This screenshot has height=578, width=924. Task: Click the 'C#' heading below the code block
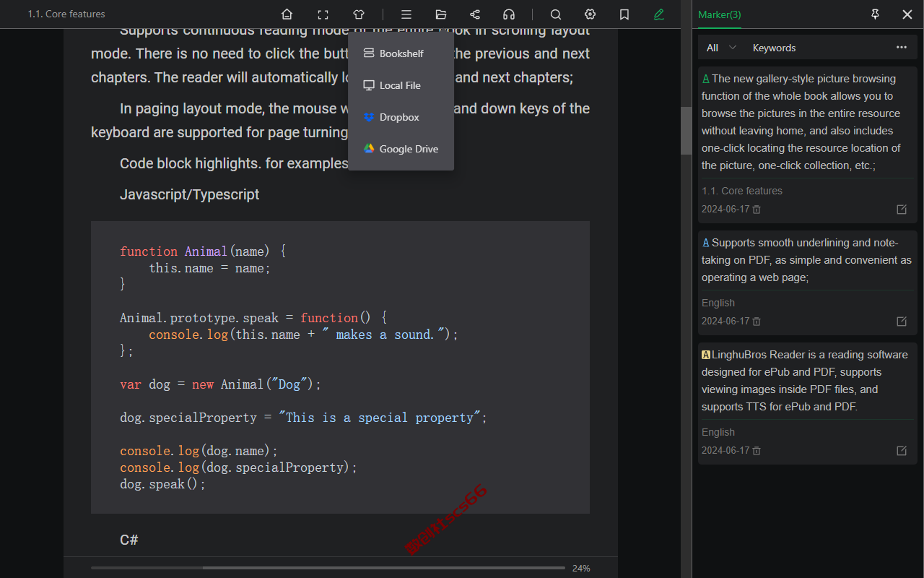tap(129, 540)
